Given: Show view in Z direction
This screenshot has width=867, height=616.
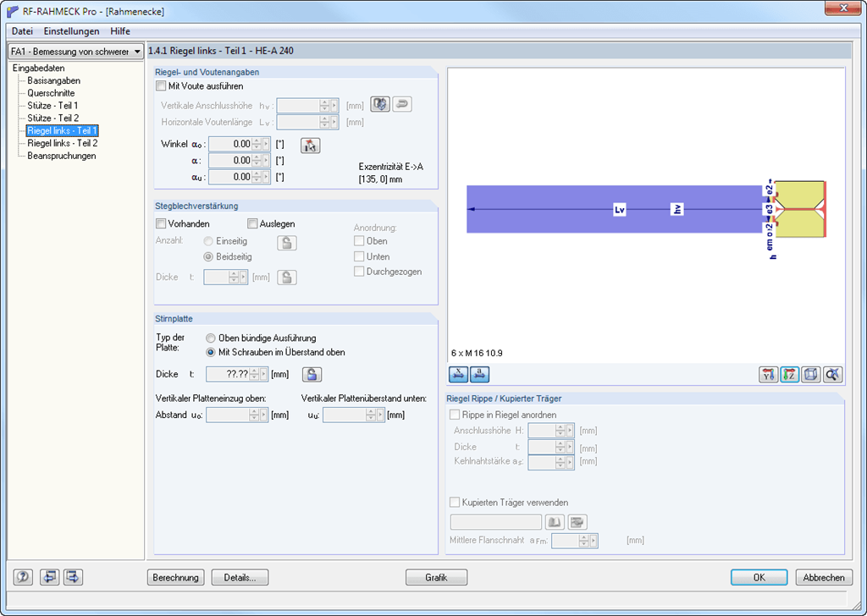Looking at the screenshot, I should 790,375.
